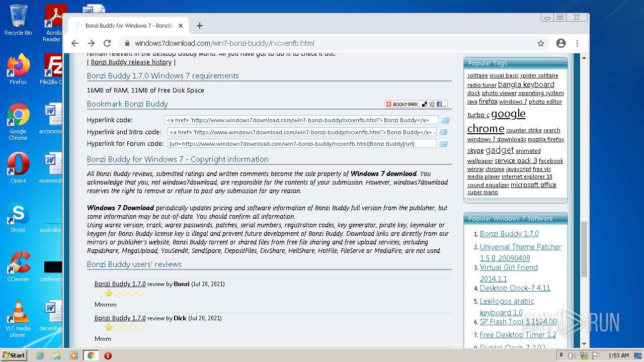Viewport: 644px width, 362px height.
Task: Click the address bar URL
Action: (224, 43)
